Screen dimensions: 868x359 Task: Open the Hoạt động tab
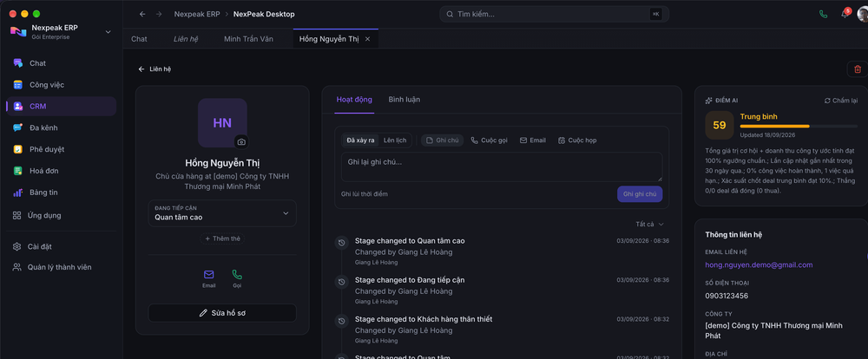coord(354,100)
